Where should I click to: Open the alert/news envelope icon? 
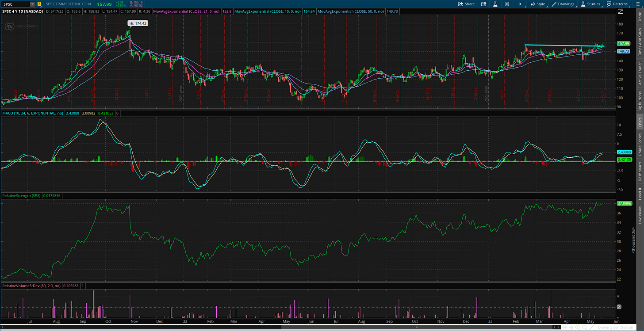[483, 4]
